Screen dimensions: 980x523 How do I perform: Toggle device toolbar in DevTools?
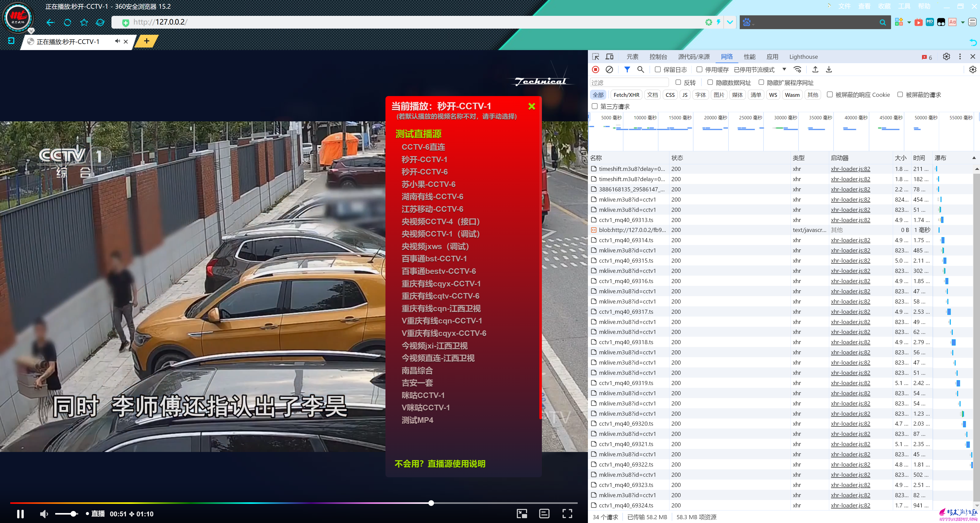coord(609,57)
